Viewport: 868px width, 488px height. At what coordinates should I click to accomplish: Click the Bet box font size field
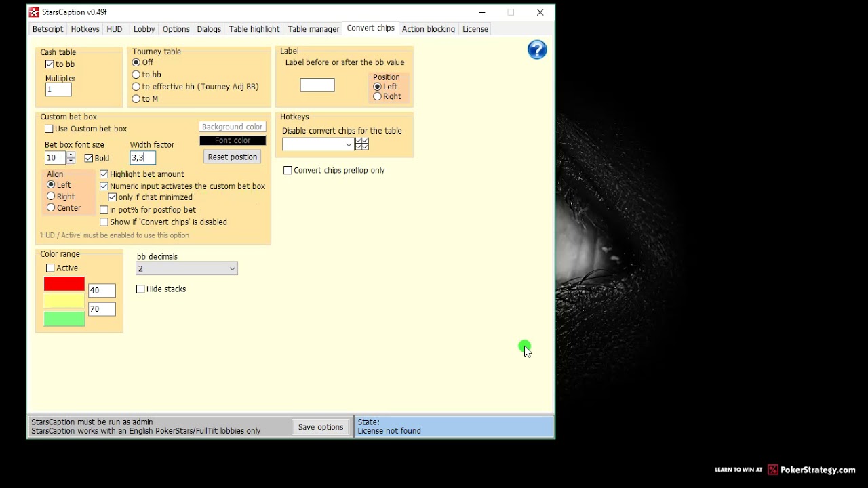click(x=55, y=158)
